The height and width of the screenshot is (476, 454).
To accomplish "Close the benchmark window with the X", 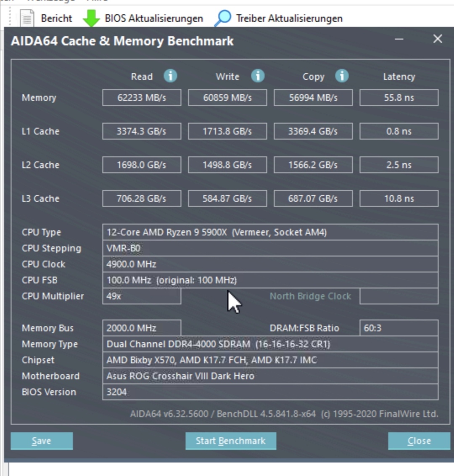I will 438,39.
